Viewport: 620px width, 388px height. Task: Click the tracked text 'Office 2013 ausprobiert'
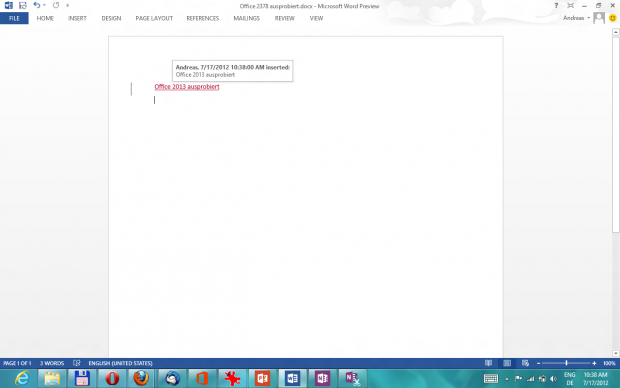point(187,87)
